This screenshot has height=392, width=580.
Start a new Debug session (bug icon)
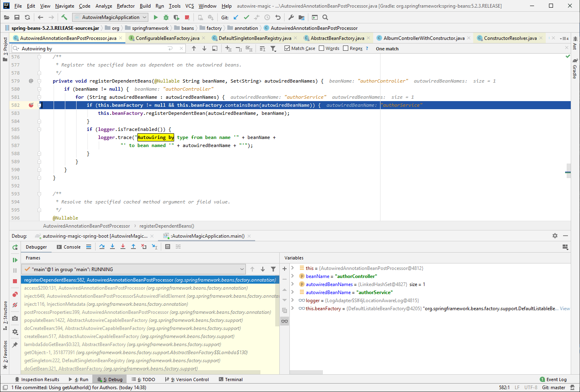166,17
